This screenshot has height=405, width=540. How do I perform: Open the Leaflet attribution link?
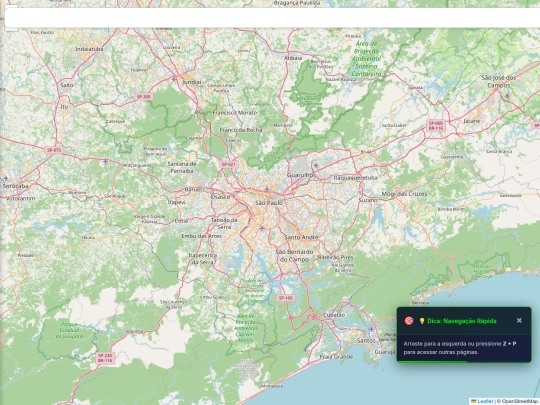click(x=485, y=401)
